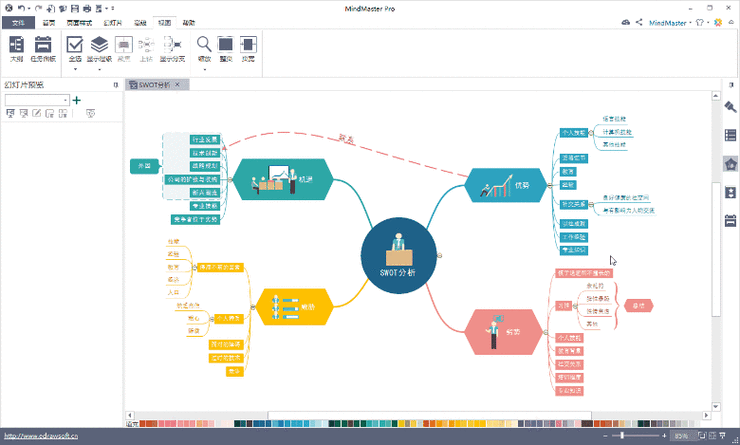Screen dimensions: 740x445
Task: Select the pink 劣势 hexagon topic
Action: (504, 332)
